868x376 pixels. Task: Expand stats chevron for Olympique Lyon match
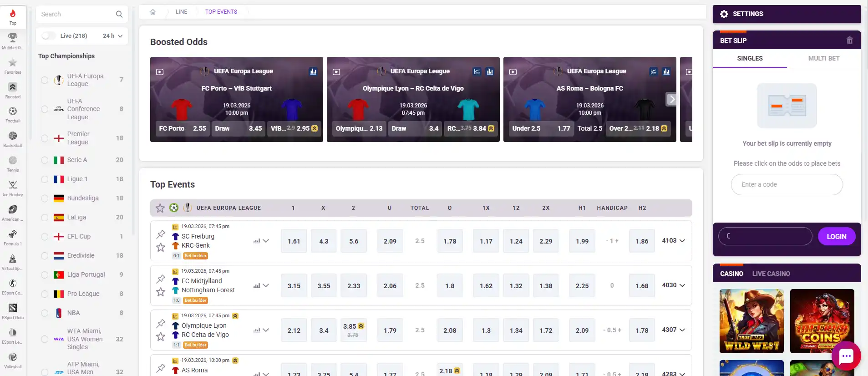coord(266,330)
